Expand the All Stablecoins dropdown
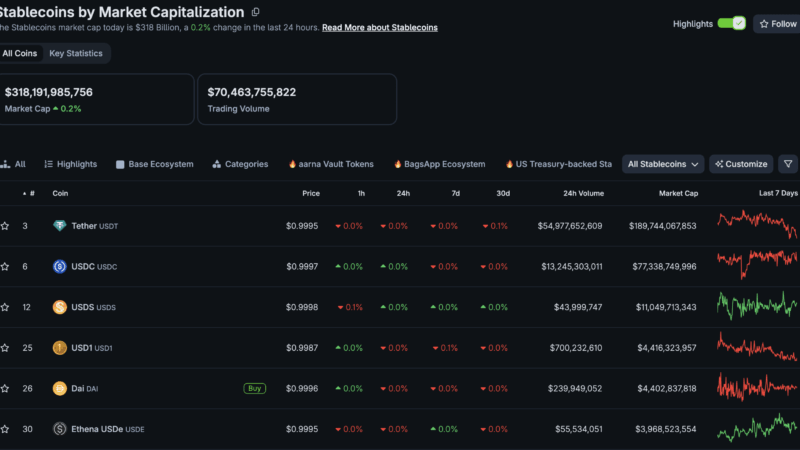 click(x=663, y=164)
